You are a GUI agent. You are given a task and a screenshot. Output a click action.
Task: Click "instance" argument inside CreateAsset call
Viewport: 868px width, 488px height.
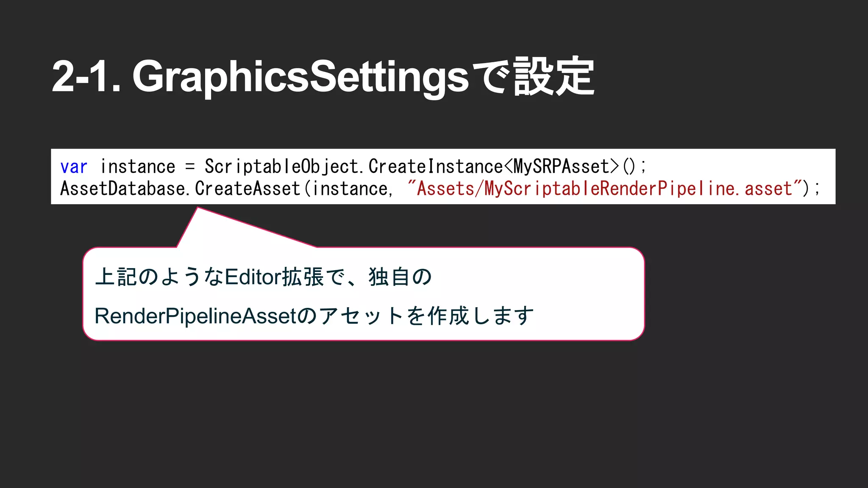(350, 189)
